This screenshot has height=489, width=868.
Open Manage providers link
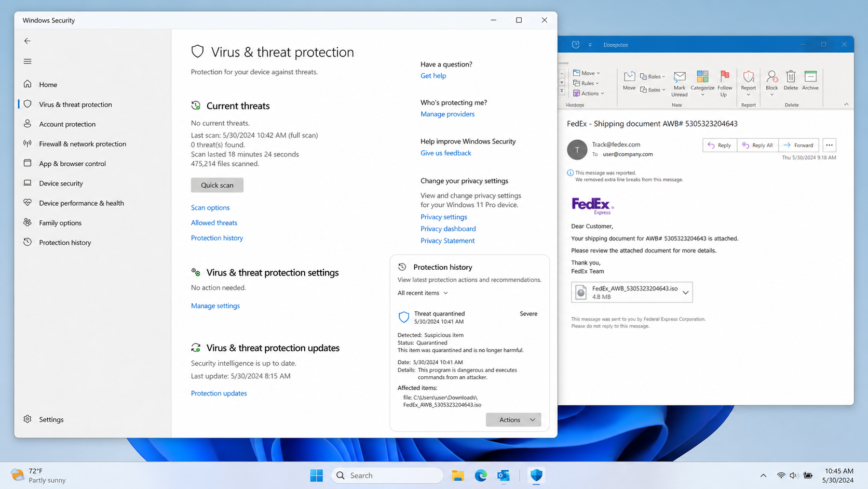coord(447,114)
